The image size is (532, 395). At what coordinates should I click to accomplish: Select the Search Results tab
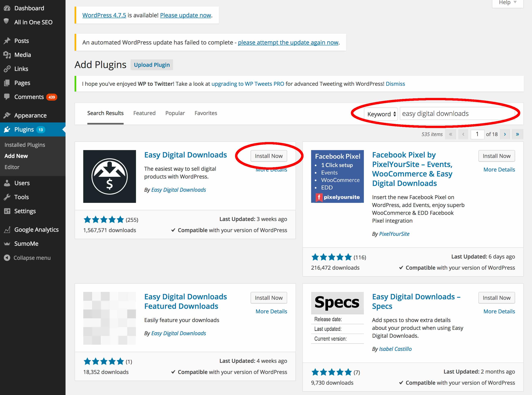tap(105, 113)
